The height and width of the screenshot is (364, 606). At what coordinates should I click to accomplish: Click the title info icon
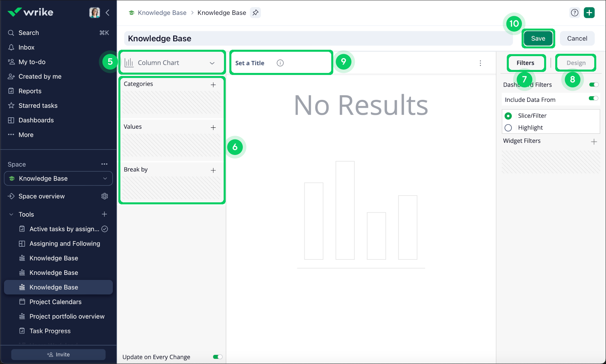(x=280, y=63)
